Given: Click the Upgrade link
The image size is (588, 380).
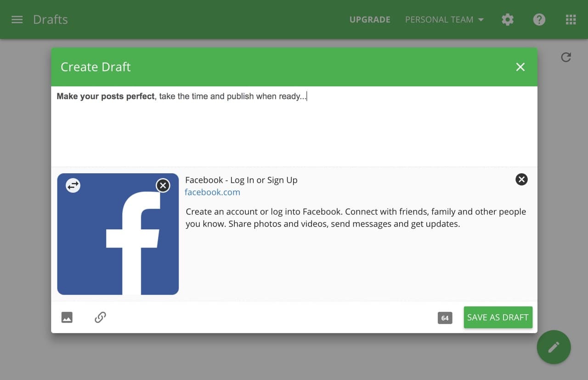Looking at the screenshot, I should pos(370,20).
